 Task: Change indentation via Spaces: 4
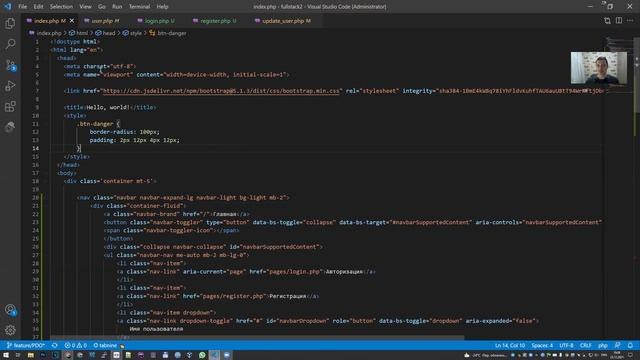pyautogui.click(x=542, y=345)
